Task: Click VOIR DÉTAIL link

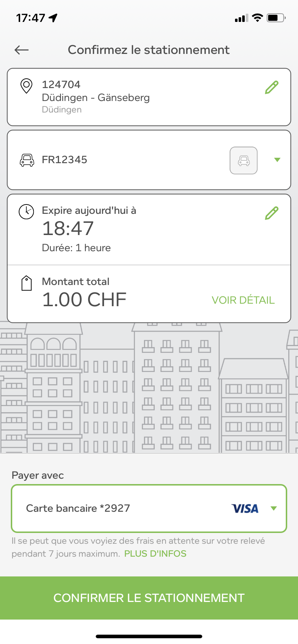Action: 243,300
